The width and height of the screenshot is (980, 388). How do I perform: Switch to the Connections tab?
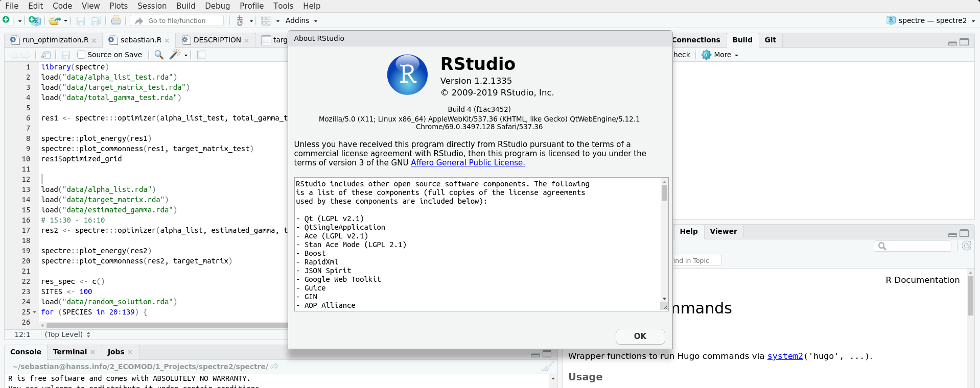tap(696, 40)
